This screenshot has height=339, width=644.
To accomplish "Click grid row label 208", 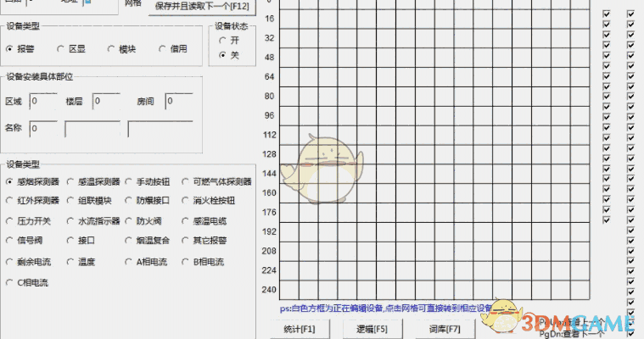I will coord(270,251).
